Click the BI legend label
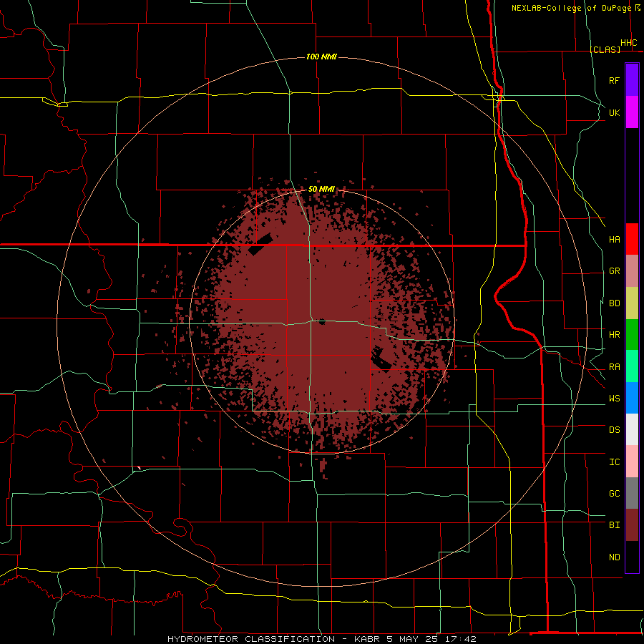Image resolution: width=644 pixels, height=644 pixels. [x=615, y=525]
